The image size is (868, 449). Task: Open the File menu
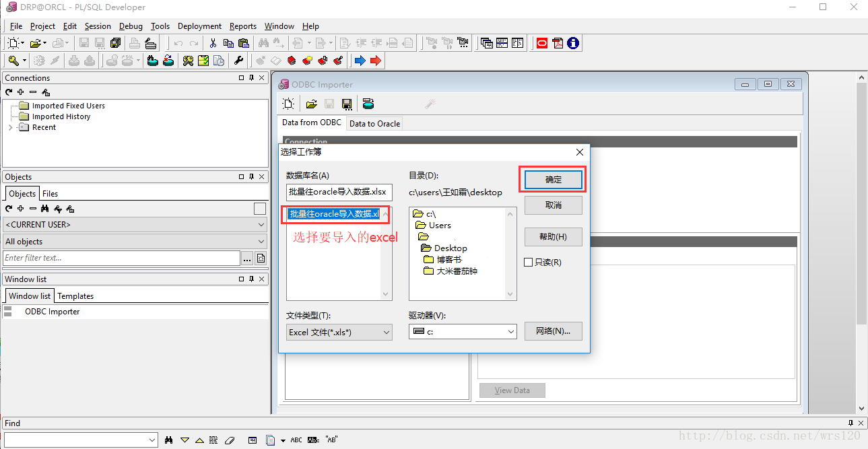tap(16, 26)
